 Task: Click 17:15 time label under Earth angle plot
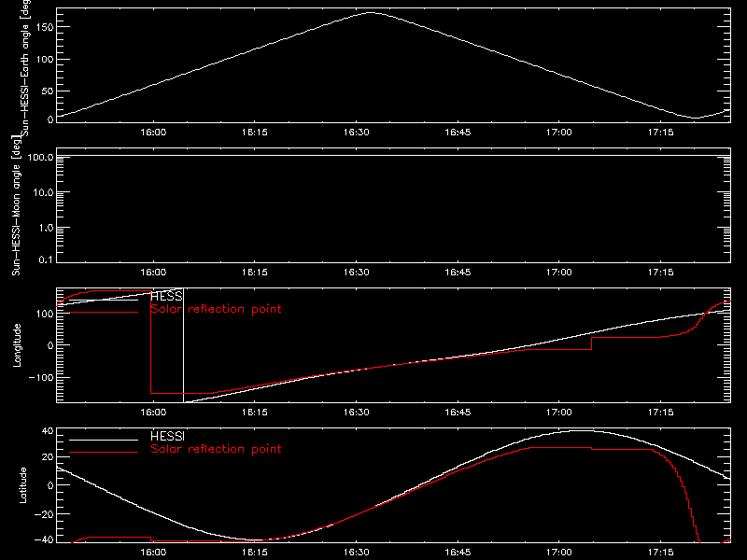(x=661, y=133)
